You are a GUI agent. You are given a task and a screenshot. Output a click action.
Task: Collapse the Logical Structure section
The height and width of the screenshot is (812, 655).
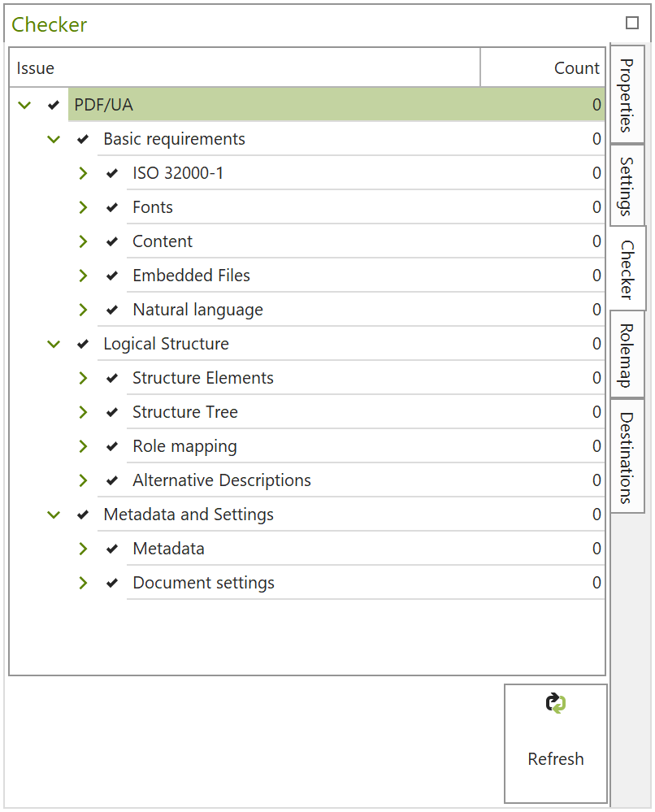[x=54, y=344]
